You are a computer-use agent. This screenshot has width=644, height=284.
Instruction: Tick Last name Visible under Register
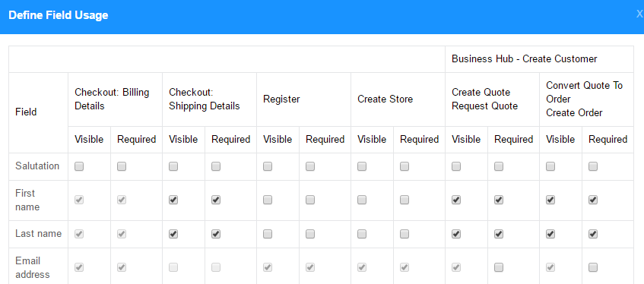tap(268, 234)
